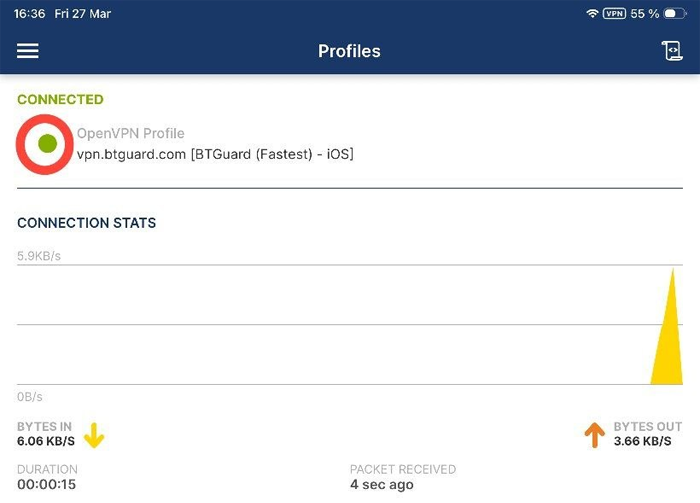
Task: Tap the 16:36 clock in status bar
Action: 28,14
